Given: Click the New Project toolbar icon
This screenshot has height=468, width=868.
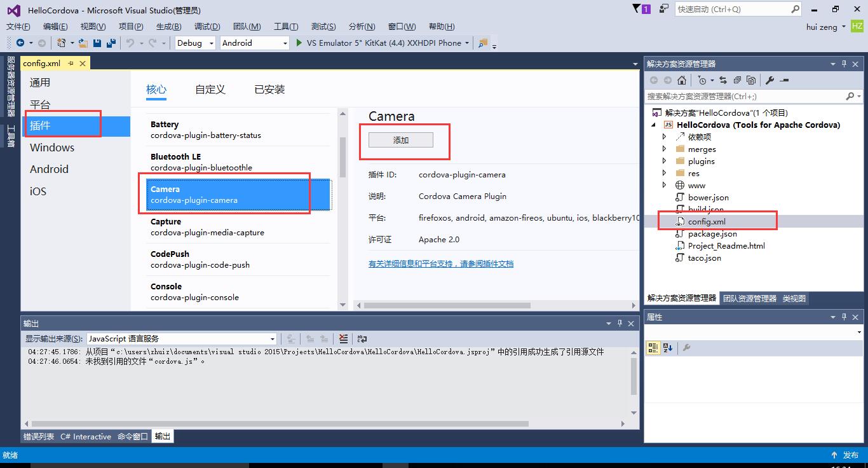Looking at the screenshot, I should point(61,43).
